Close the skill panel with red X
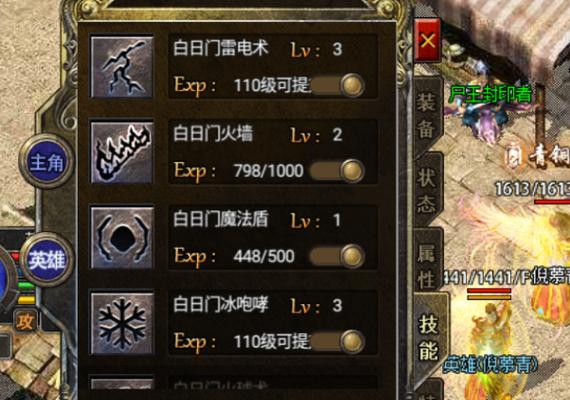The height and width of the screenshot is (400, 570). coord(428,40)
